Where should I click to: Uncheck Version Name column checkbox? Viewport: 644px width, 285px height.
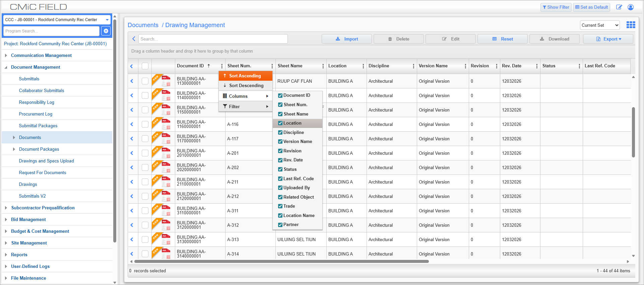pyautogui.click(x=280, y=142)
